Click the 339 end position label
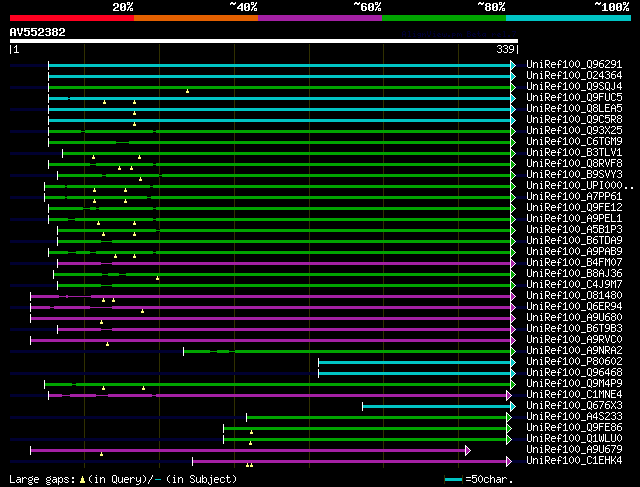This screenshot has width=640, height=487. coord(505,49)
